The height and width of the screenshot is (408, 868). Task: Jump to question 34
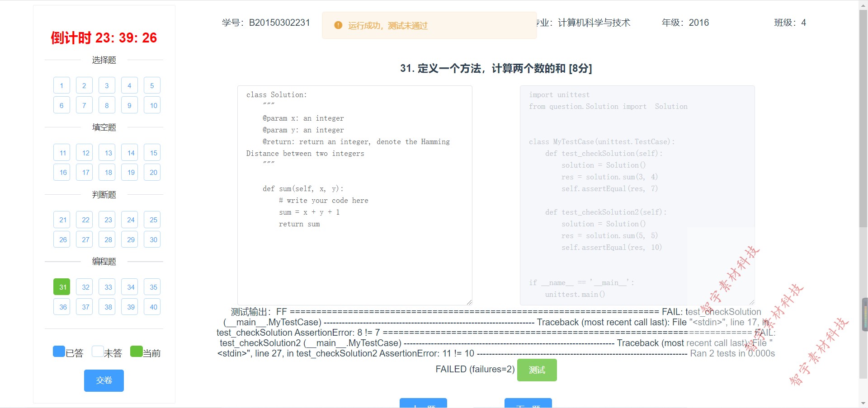pyautogui.click(x=129, y=287)
